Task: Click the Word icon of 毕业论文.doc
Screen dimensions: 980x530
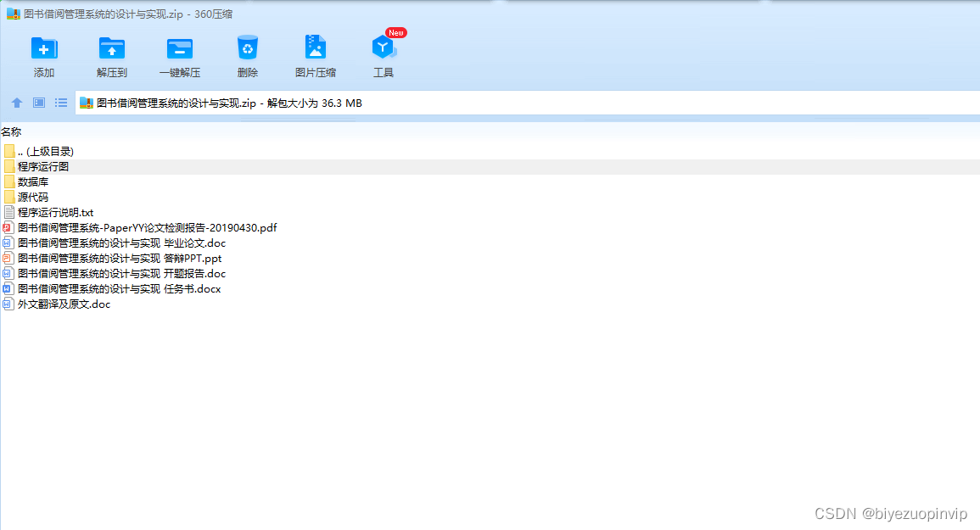Action: [8, 243]
